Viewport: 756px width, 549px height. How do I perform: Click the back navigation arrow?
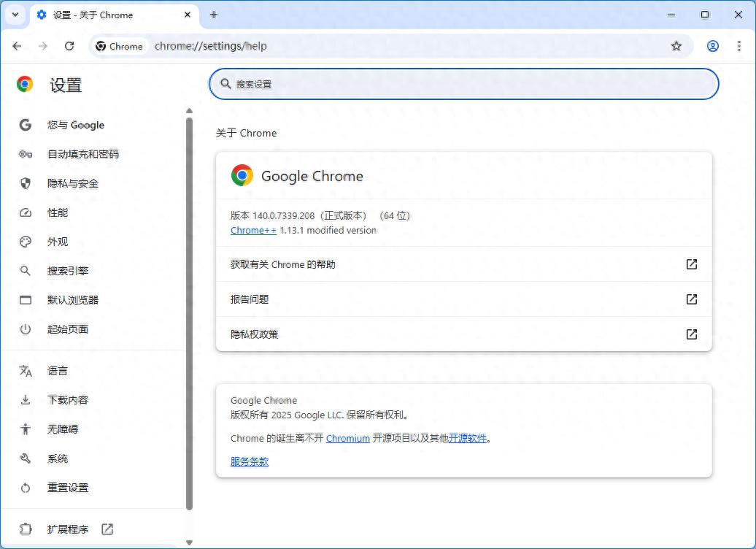click(17, 46)
